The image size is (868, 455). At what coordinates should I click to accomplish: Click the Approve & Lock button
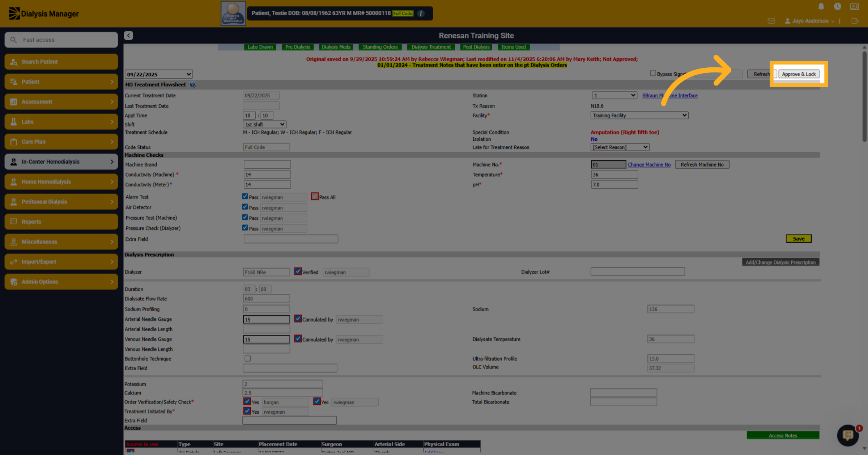coord(799,74)
